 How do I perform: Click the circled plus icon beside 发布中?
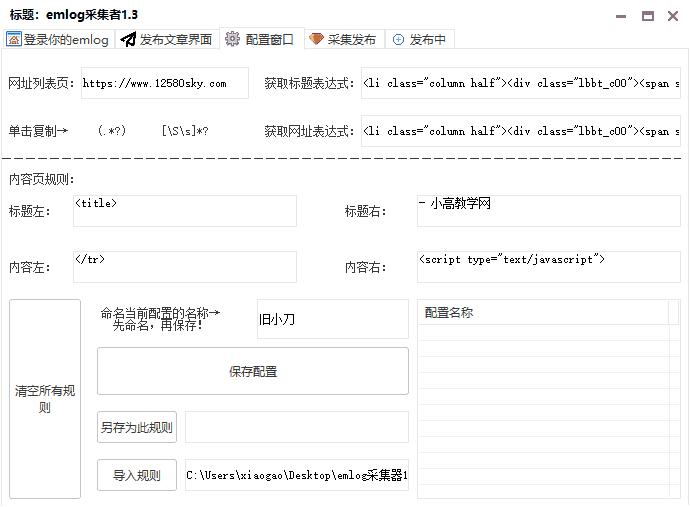tap(398, 39)
